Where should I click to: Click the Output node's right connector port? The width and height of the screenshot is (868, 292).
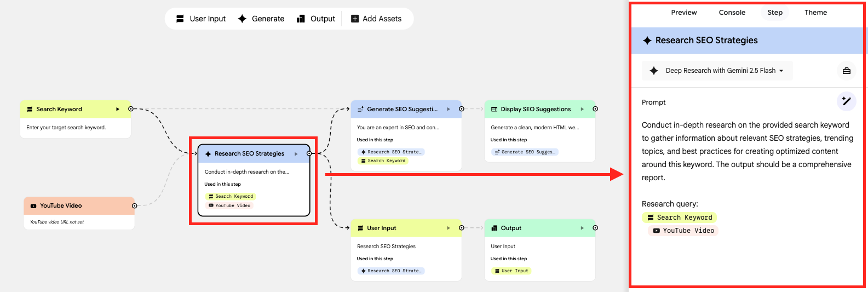point(595,228)
